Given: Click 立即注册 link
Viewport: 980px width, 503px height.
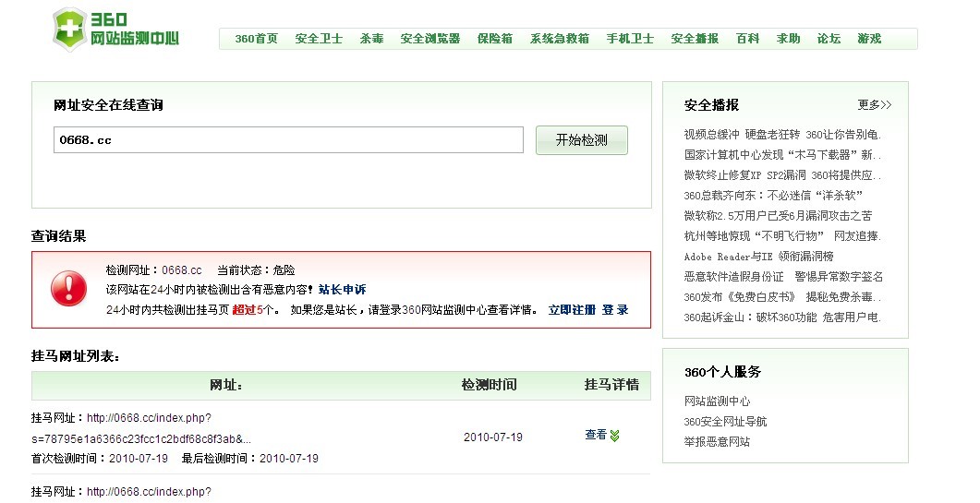Looking at the screenshot, I should tap(572, 310).
